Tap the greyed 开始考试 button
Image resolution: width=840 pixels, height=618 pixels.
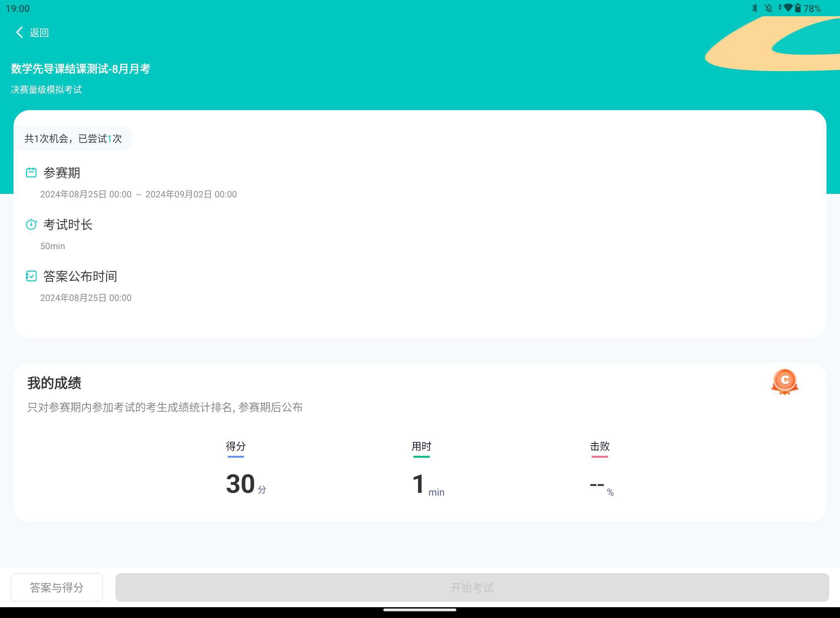472,587
